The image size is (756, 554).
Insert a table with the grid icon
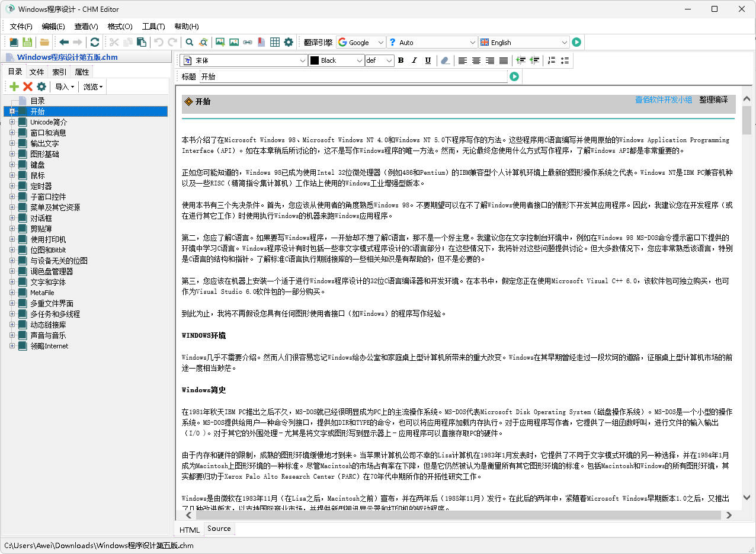[x=275, y=42]
